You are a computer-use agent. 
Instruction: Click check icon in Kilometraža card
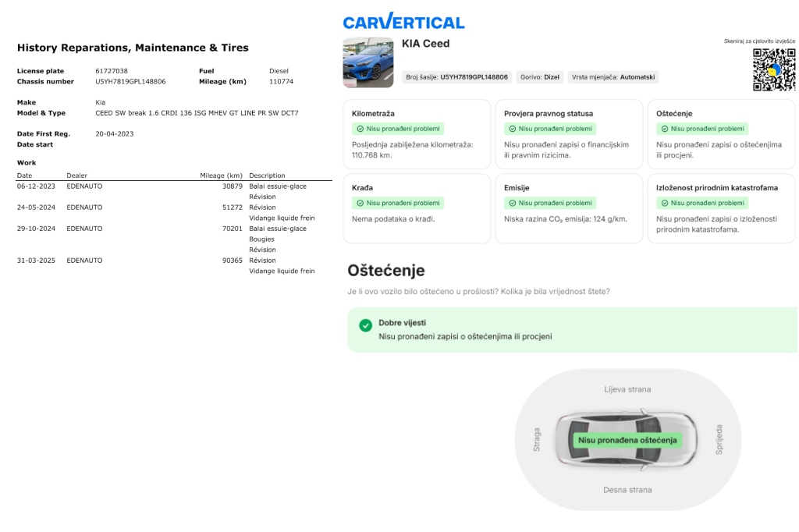click(x=360, y=129)
